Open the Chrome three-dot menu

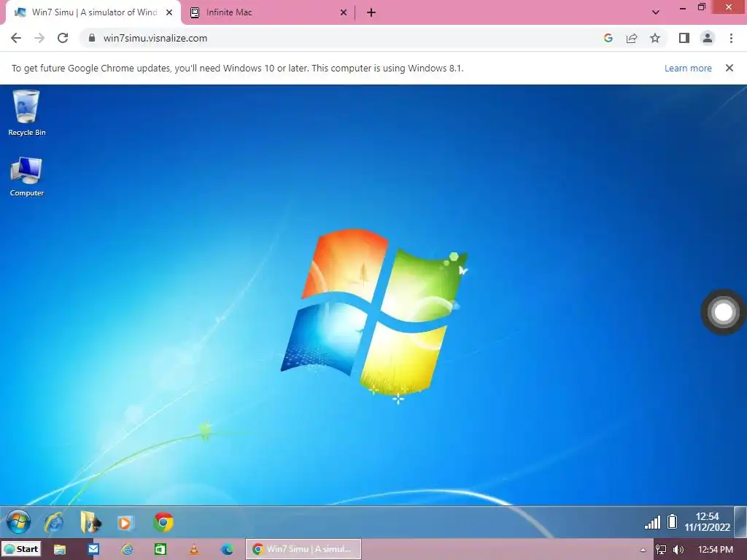[731, 38]
